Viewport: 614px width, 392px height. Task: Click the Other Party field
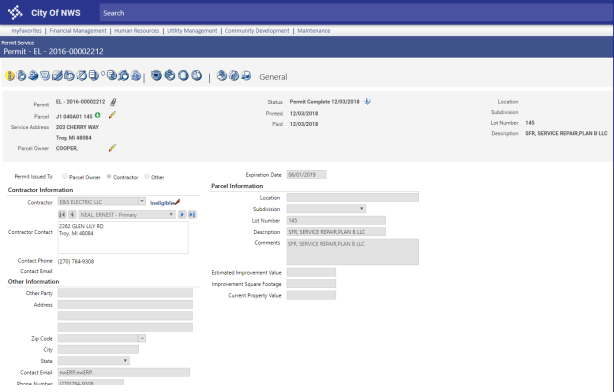125,293
